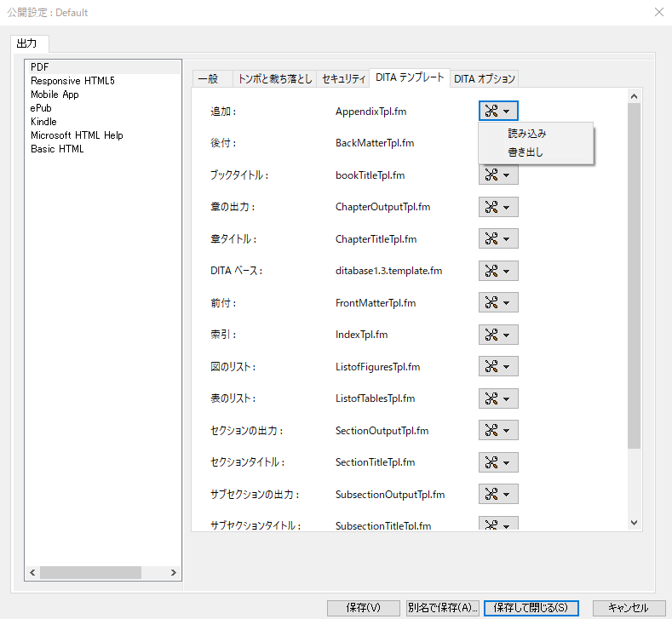Switch to the DITA オプション tab
Screen dimensions: 672x619
click(x=484, y=79)
